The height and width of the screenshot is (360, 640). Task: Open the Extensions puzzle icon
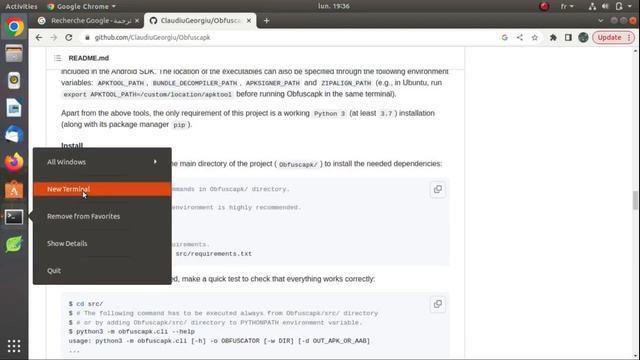click(x=553, y=38)
